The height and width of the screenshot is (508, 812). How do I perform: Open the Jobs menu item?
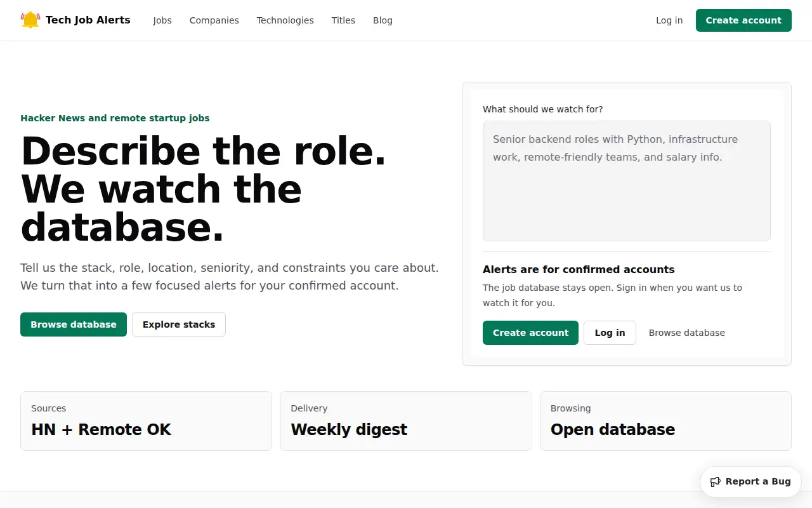[162, 20]
